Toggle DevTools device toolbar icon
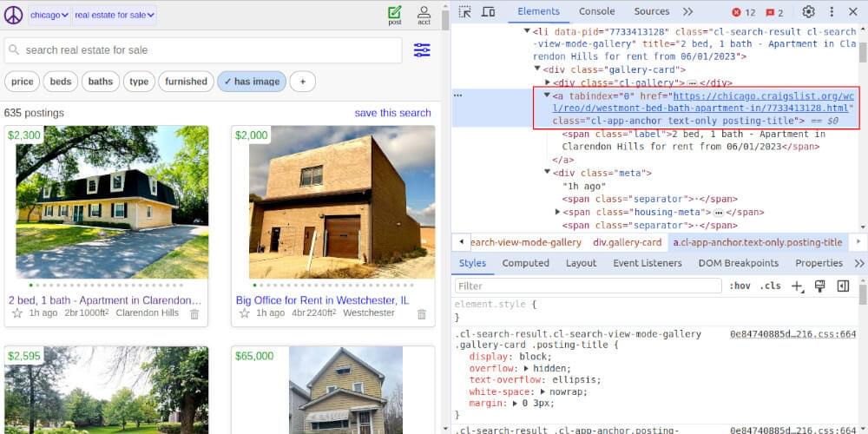The image size is (868, 434). coord(488,11)
